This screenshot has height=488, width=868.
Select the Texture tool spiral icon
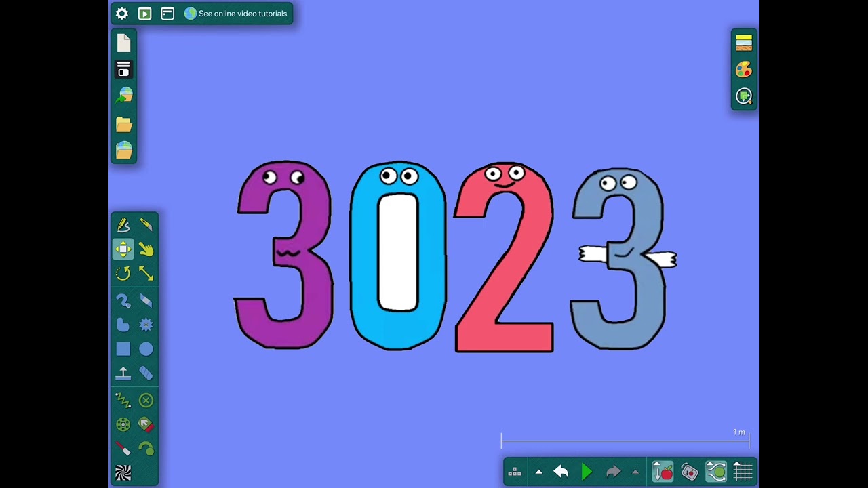click(x=123, y=472)
